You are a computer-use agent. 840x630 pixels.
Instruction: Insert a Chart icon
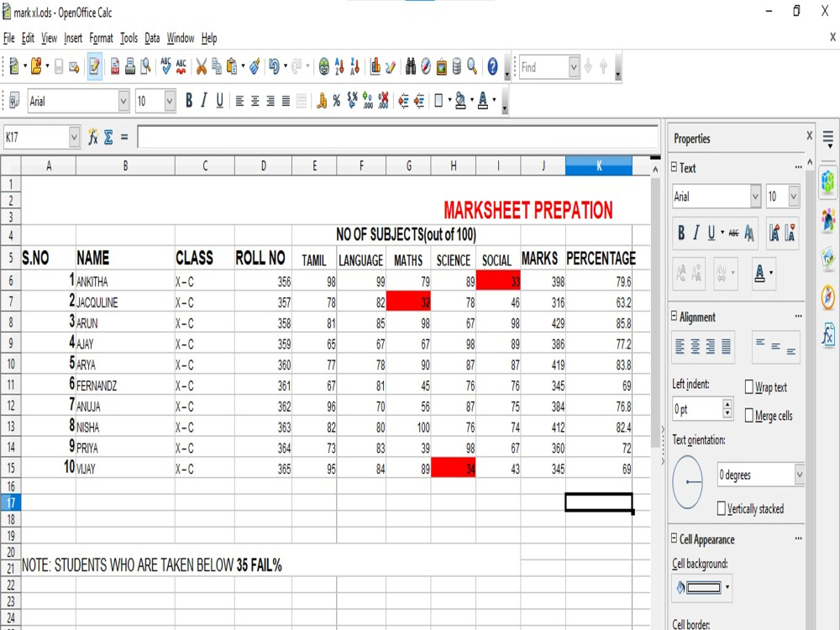coord(375,67)
